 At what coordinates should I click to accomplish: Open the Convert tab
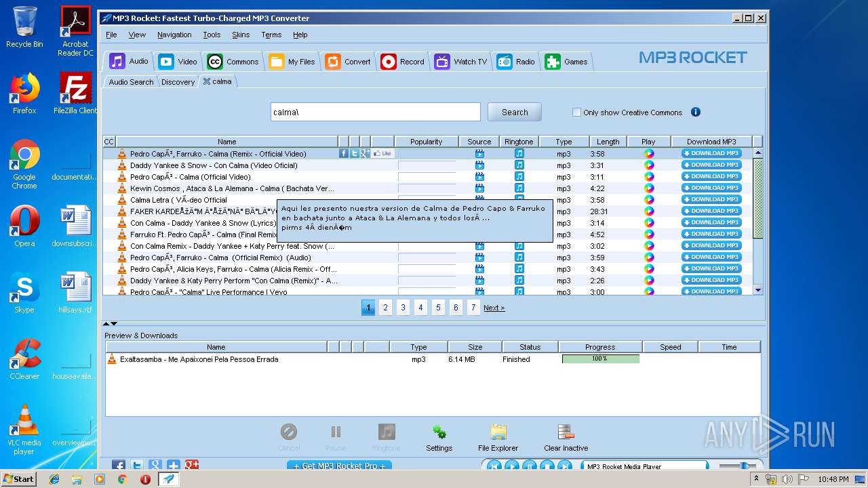coord(348,62)
